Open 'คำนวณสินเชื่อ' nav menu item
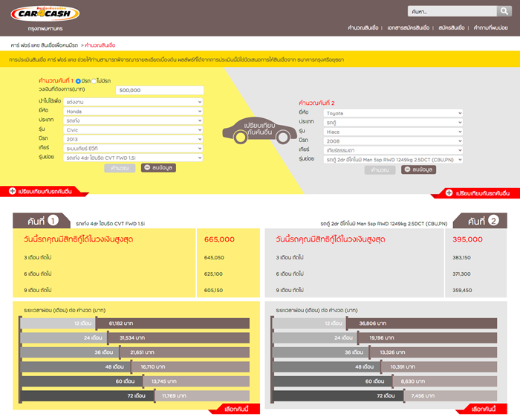Viewport: 520px width, 420px height. pos(363,28)
